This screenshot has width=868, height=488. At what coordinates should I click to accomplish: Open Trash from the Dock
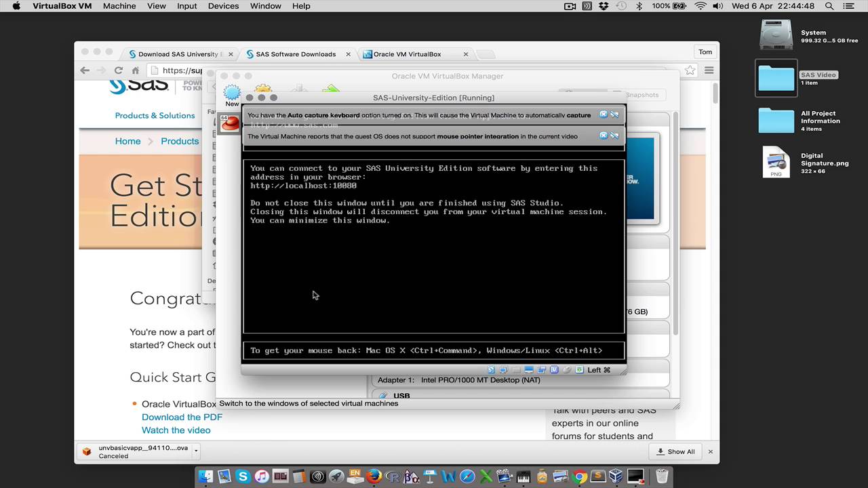[x=663, y=476]
